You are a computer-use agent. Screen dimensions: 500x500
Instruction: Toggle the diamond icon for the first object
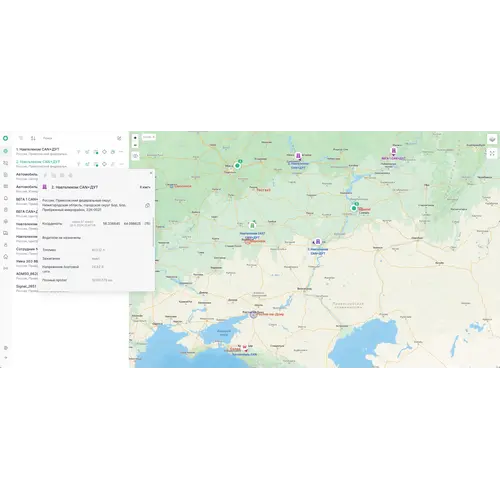tap(104, 152)
